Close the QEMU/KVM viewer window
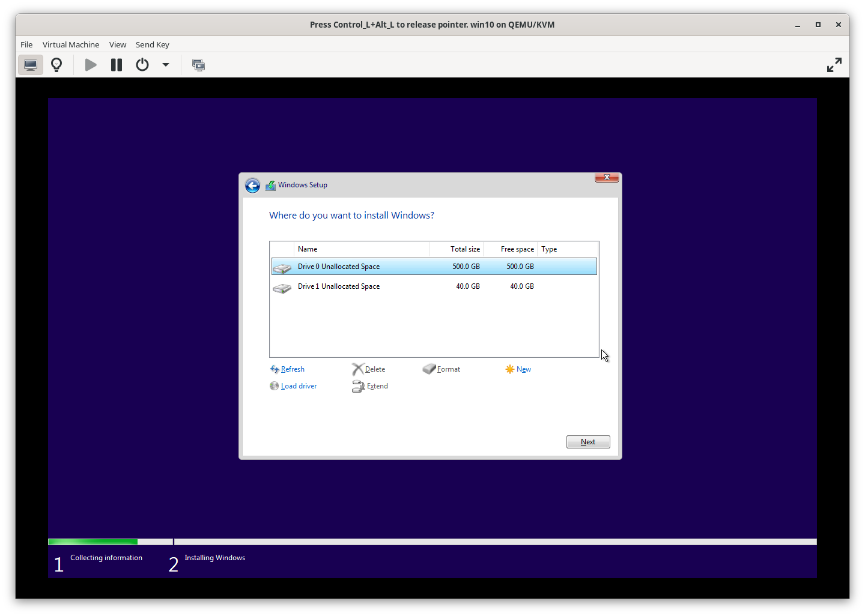The height and width of the screenshot is (616, 865). (x=838, y=25)
